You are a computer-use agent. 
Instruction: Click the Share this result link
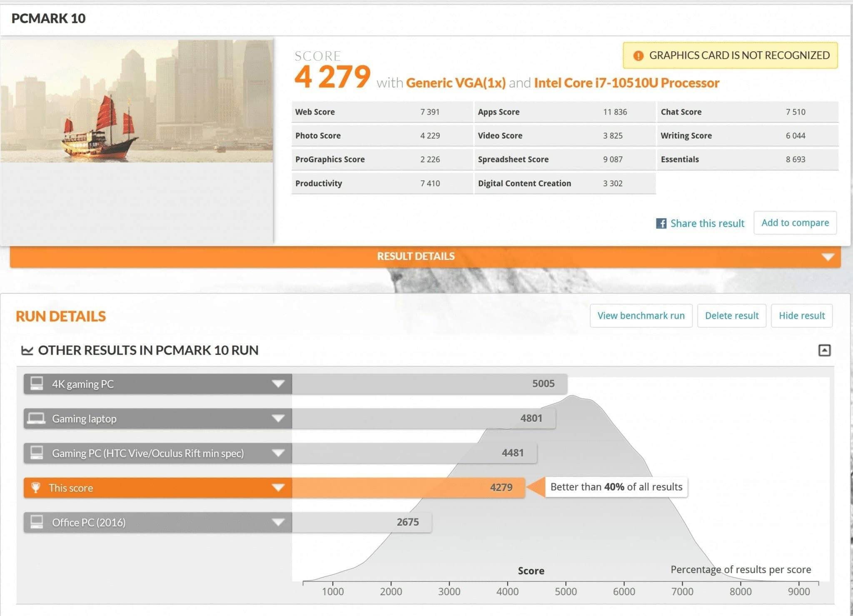[x=707, y=223]
